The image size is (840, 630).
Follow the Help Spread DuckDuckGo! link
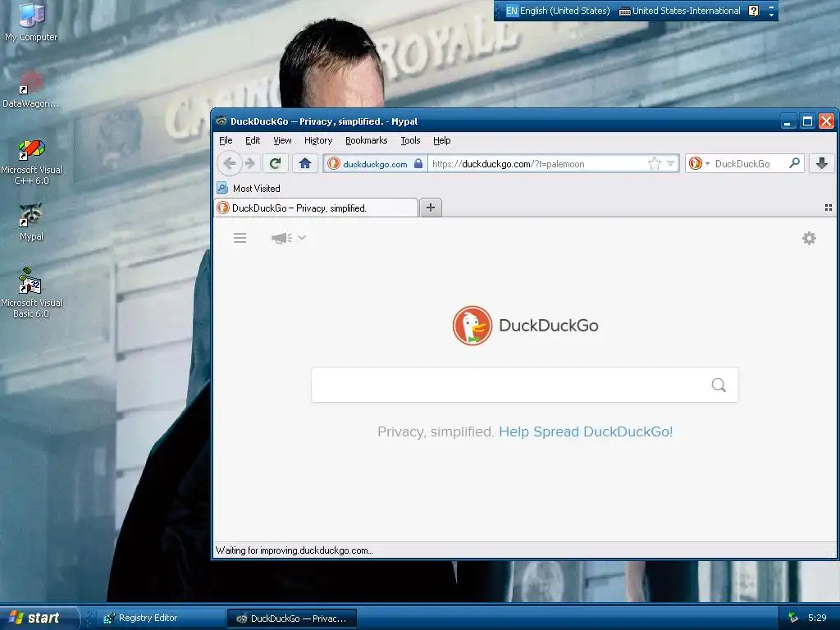click(x=586, y=431)
